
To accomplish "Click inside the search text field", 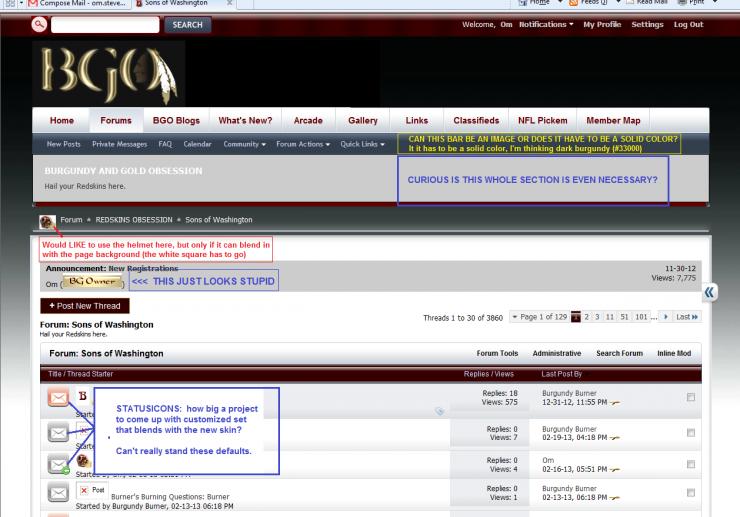I will tap(105, 25).
